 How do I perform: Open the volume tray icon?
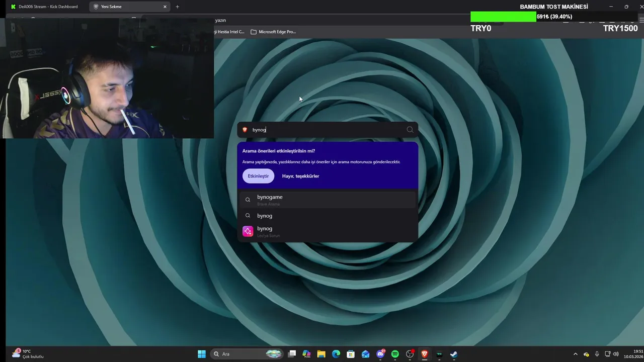616,354
